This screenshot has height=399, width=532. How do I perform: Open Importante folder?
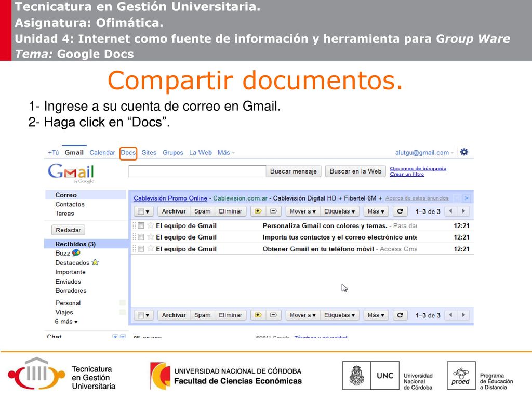pos(70,272)
